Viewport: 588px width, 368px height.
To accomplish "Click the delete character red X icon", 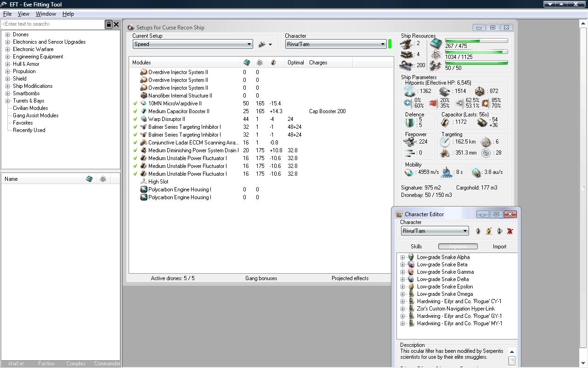I will (510, 231).
